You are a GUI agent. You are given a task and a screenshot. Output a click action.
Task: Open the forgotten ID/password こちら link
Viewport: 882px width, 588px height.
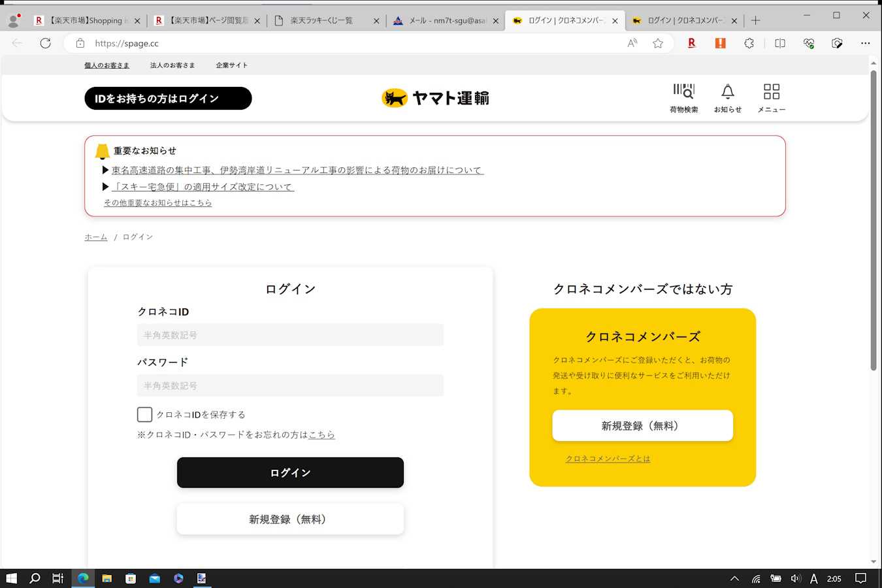click(321, 434)
